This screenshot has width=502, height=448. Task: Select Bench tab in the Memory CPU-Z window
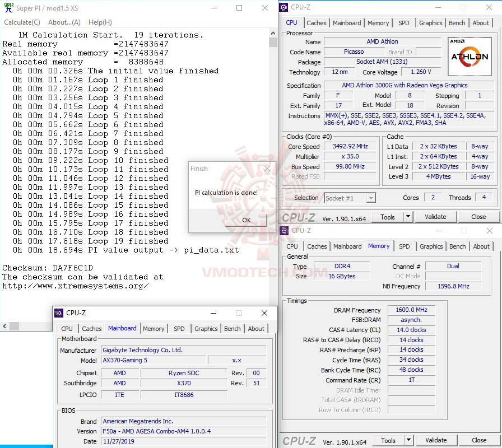(458, 246)
